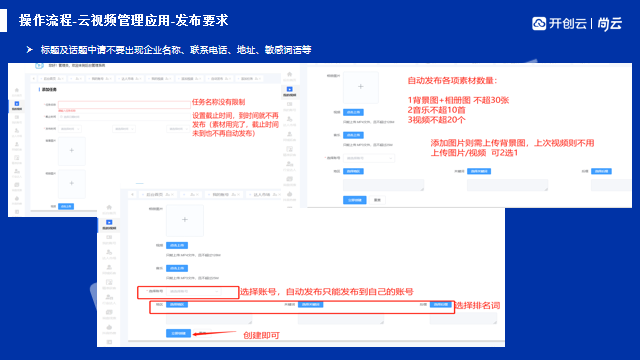
Task: Click the home icon in the left screenshot sidebar
Action: pyautogui.click(x=17, y=90)
